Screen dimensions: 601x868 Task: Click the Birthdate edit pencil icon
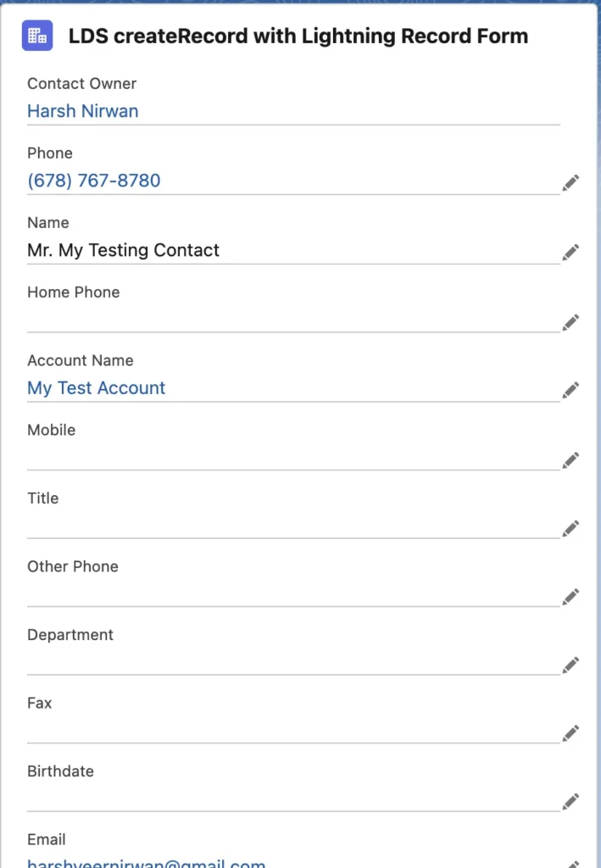coord(570,801)
